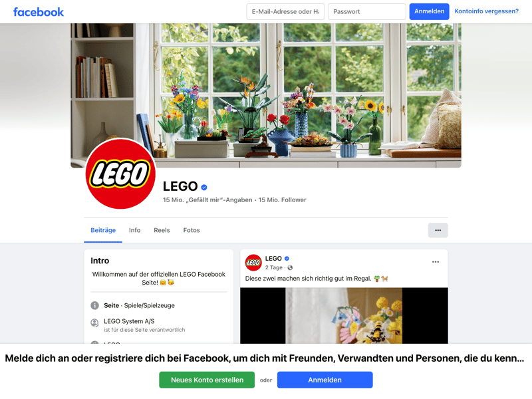The width and height of the screenshot is (532, 399).
Task: Click Kontoinfo vergessen? link
Action: click(x=486, y=11)
